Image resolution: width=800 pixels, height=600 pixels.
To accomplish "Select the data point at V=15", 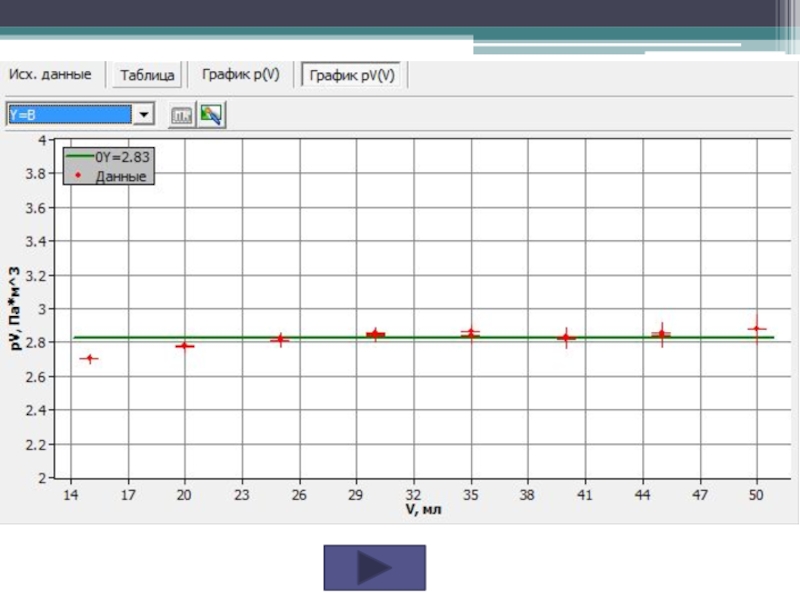I will pyautogui.click(x=90, y=358).
